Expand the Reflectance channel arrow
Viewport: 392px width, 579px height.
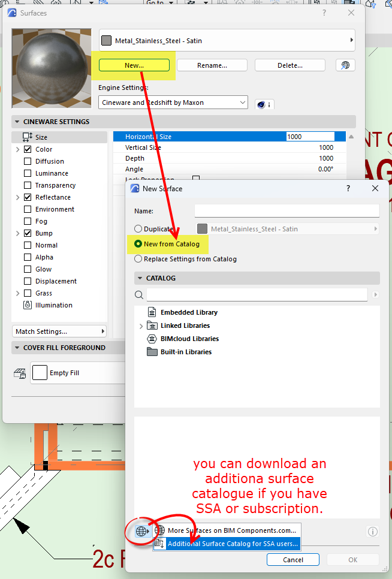tap(18, 197)
